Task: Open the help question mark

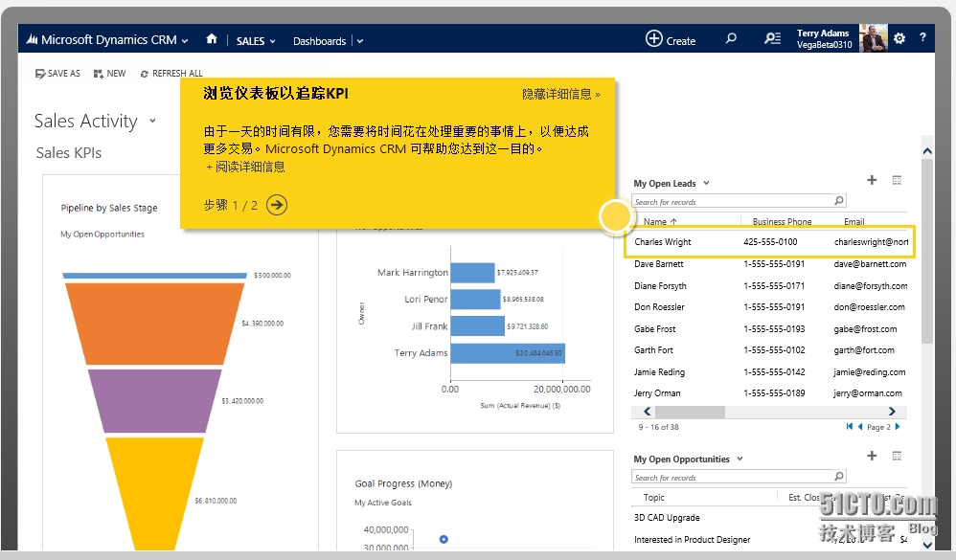Action: coord(922,37)
